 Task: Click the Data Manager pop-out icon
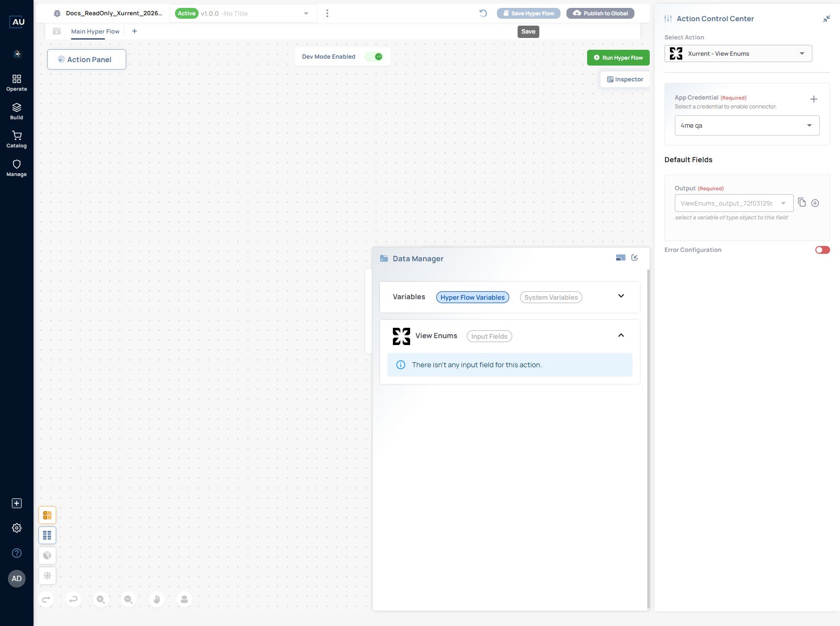point(634,258)
